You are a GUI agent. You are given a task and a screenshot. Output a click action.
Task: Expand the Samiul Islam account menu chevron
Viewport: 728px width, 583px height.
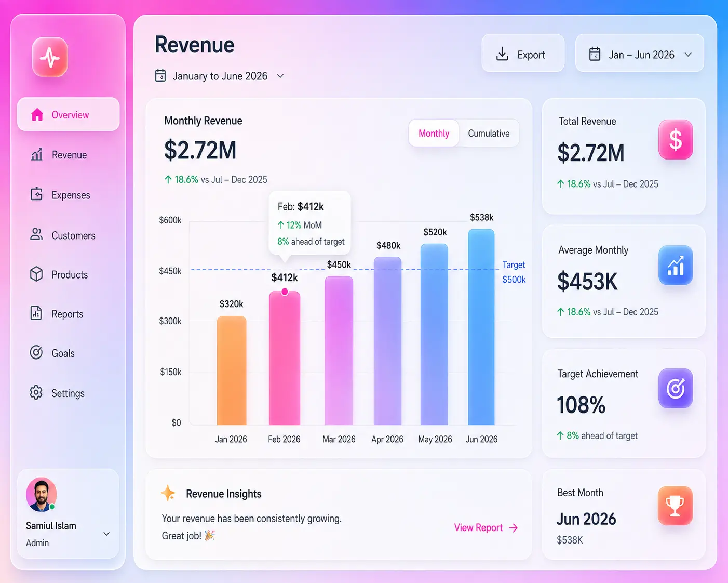tap(106, 534)
